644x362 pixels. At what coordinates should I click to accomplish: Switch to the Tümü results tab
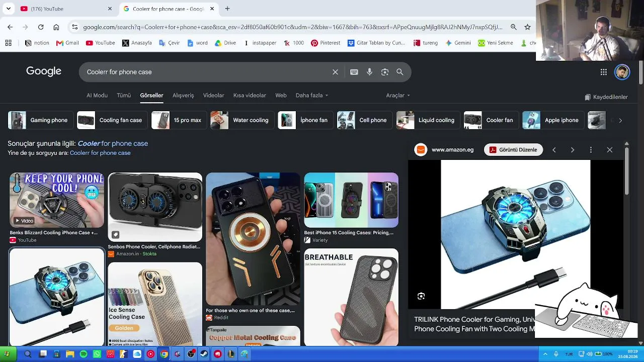(124, 96)
